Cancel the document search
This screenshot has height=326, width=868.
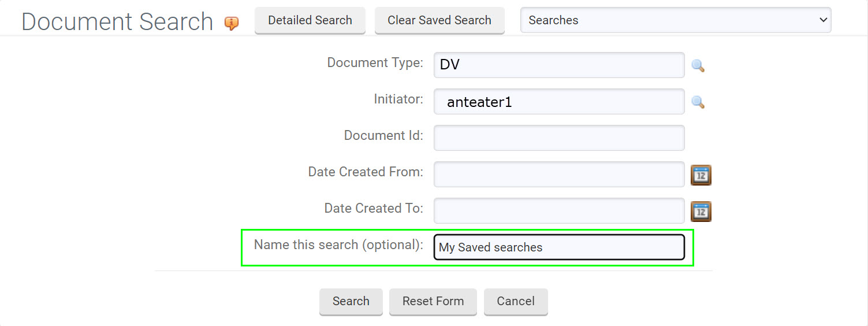pyautogui.click(x=516, y=301)
